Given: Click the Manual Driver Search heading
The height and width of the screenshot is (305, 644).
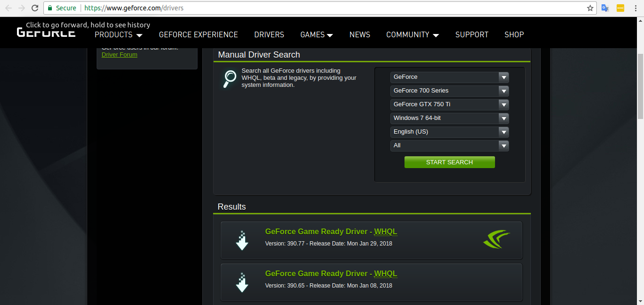Looking at the screenshot, I should click(x=259, y=55).
